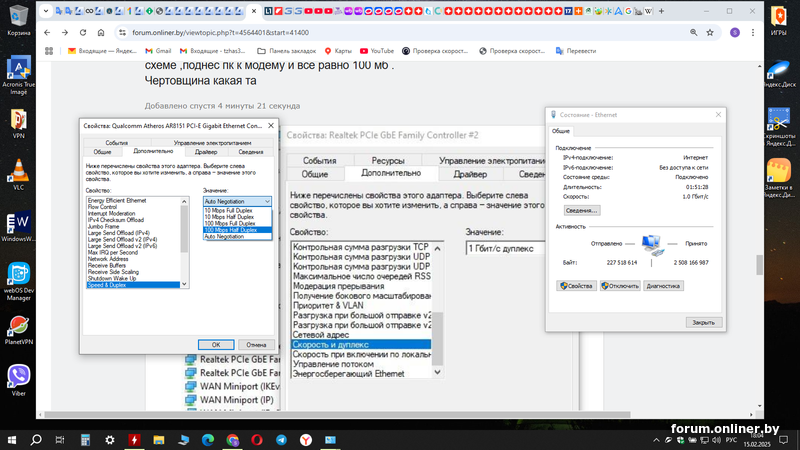This screenshot has width=800, height=450.
Task: Click Сведения... in Ethernet status window
Action: point(582,210)
